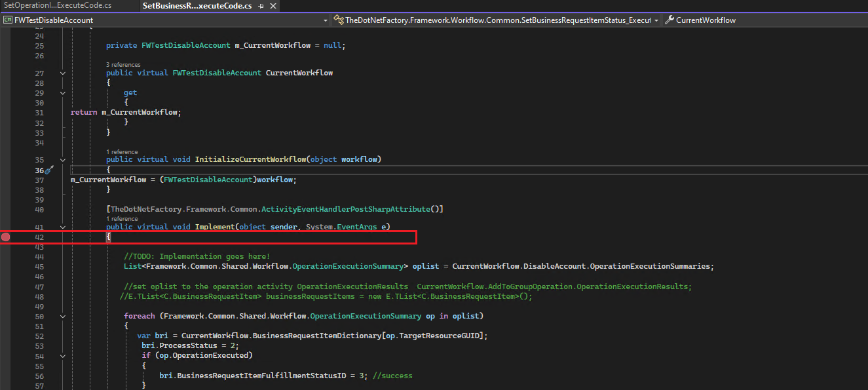Click line number 25 in margin
The image size is (868, 390).
click(x=39, y=46)
